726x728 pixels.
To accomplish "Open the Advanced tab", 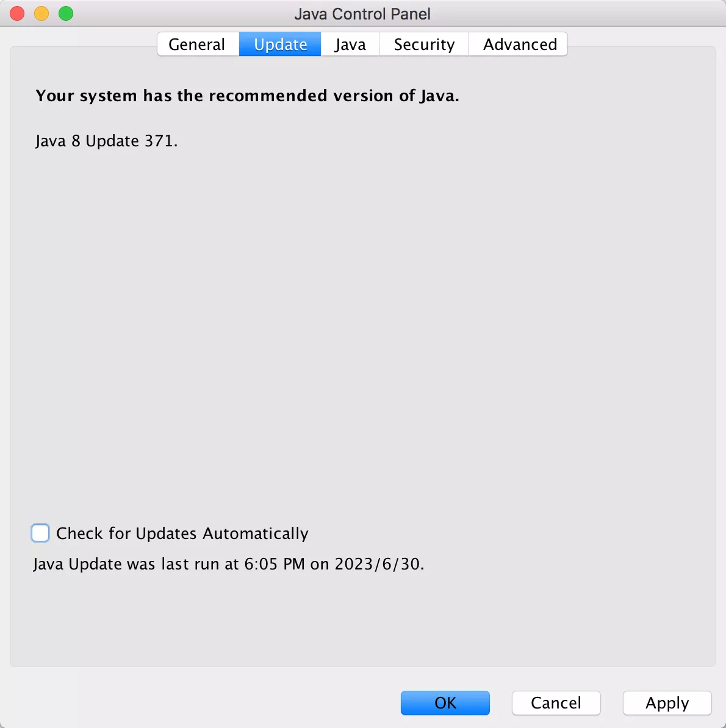I will (x=518, y=44).
